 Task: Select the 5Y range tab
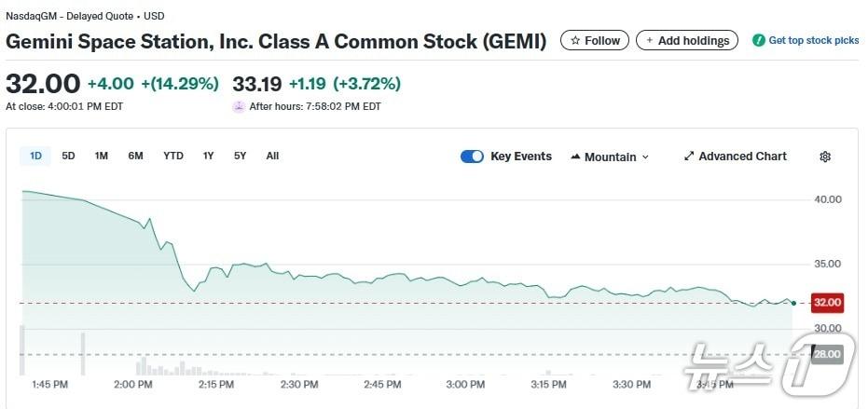241,156
